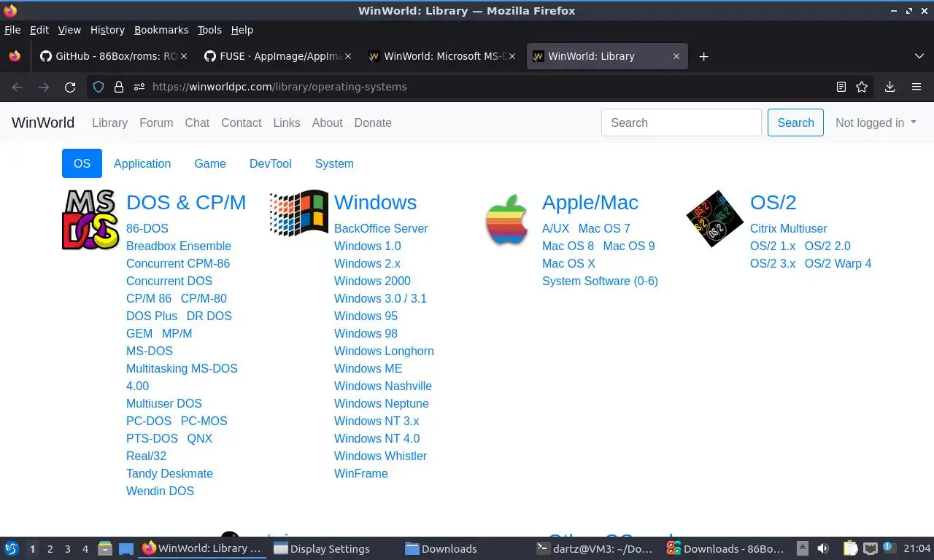Open System Software (0-6) link
Viewport: 934px width, 560px height.
point(600,281)
